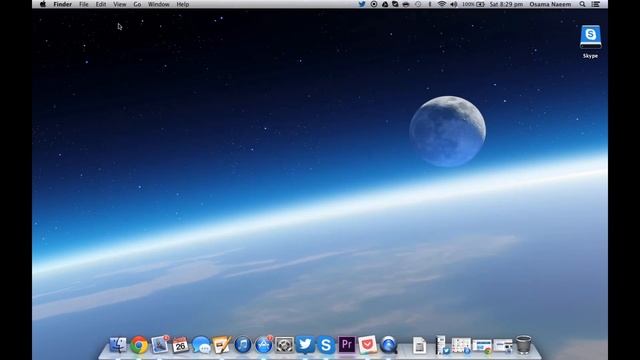Open the volume menu bar control
Image resolution: width=640 pixels, height=360 pixels.
[453, 4]
